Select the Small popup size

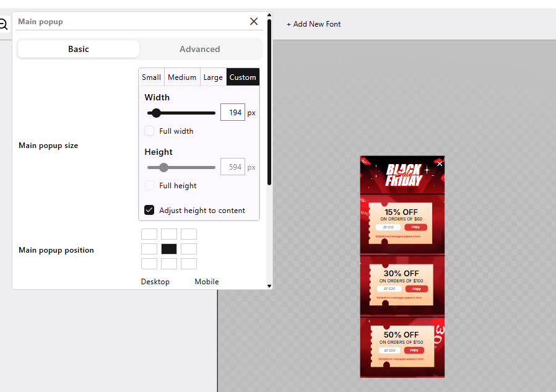tap(152, 77)
